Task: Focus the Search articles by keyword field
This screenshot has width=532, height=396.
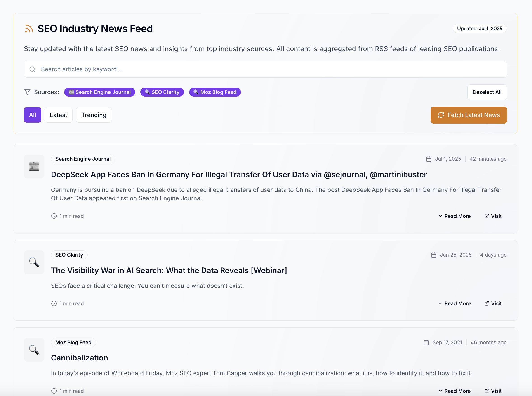Action: [x=265, y=69]
